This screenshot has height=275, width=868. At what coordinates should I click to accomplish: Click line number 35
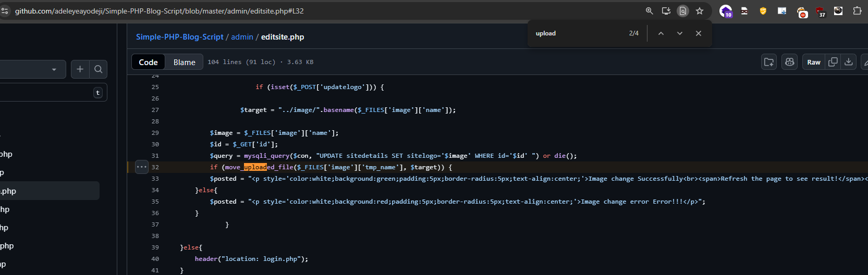coord(155,202)
